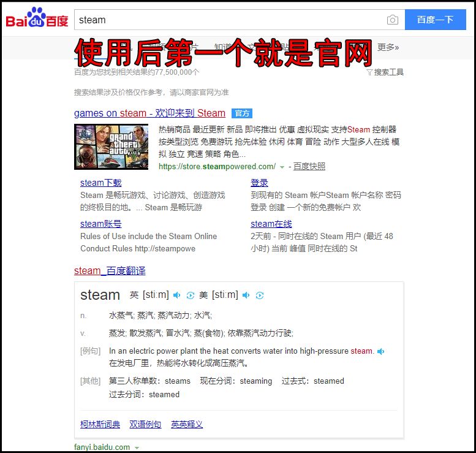Click the Baidu logo

37,17
